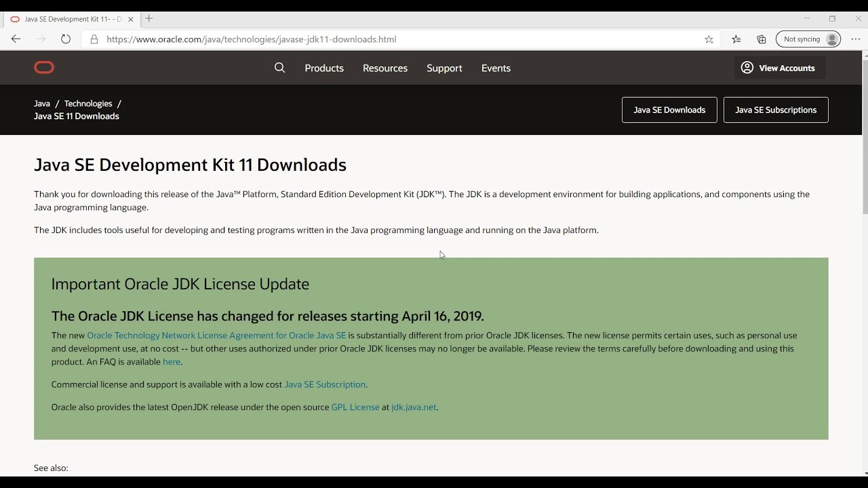Open the Java SE Subscription link
The image size is (868, 488).
[325, 384]
